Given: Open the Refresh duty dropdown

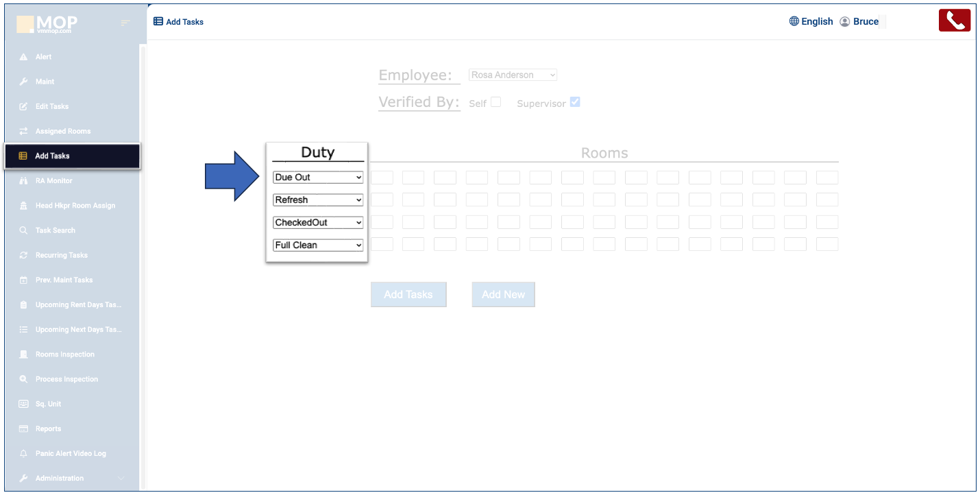Looking at the screenshot, I should pos(318,200).
